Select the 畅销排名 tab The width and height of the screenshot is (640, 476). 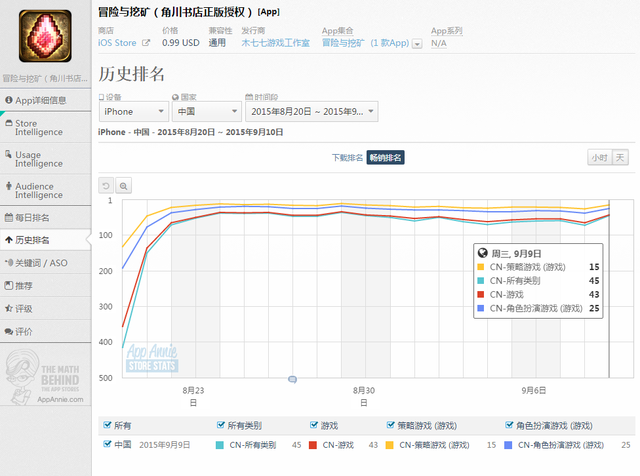click(x=385, y=158)
